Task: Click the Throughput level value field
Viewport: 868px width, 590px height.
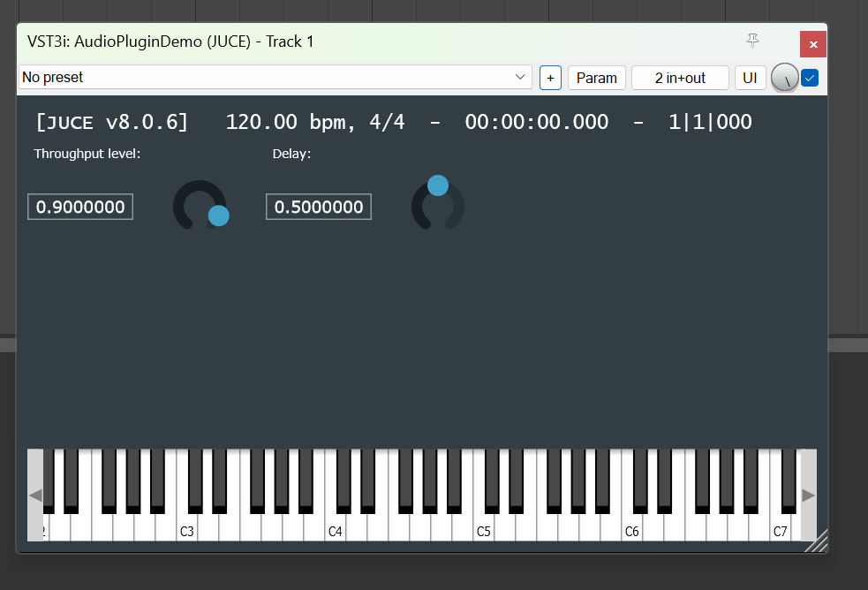Action: click(80, 207)
